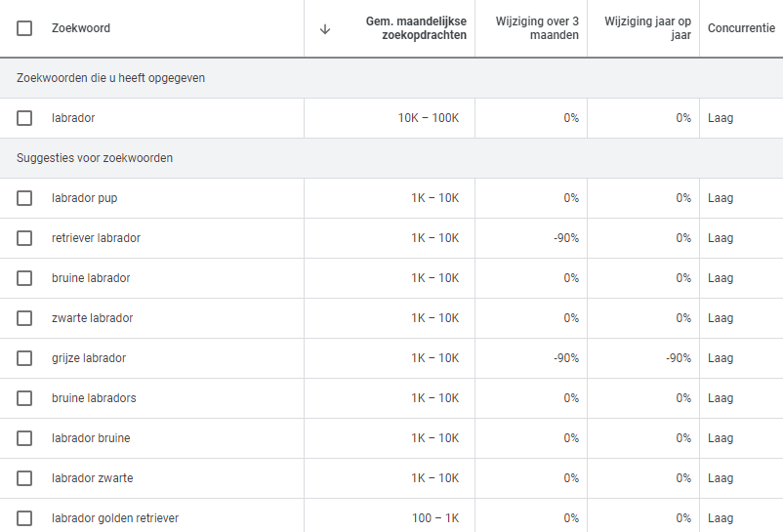Viewport: 783px width, 532px height.
Task: Check the 'bruine labrador' row checkbox
Action: click(24, 278)
